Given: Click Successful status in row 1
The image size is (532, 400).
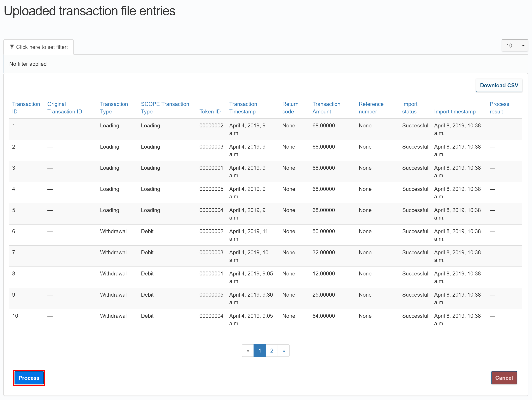Looking at the screenshot, I should click(415, 125).
